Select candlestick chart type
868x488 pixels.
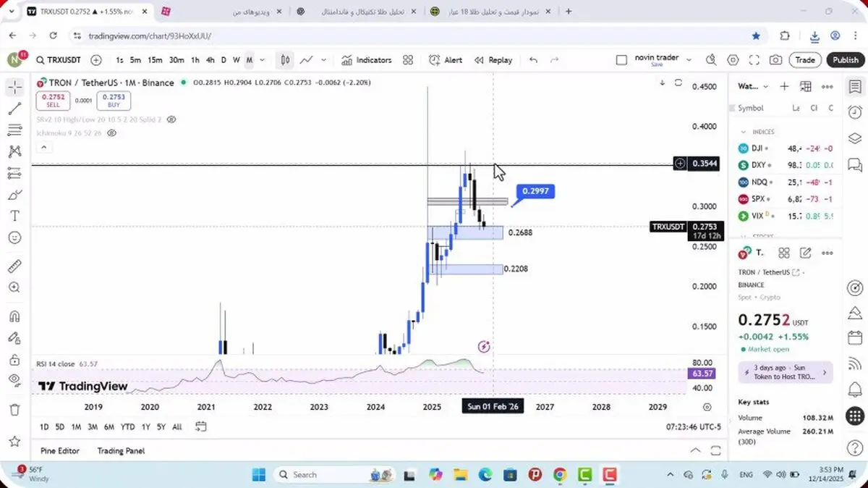click(286, 60)
